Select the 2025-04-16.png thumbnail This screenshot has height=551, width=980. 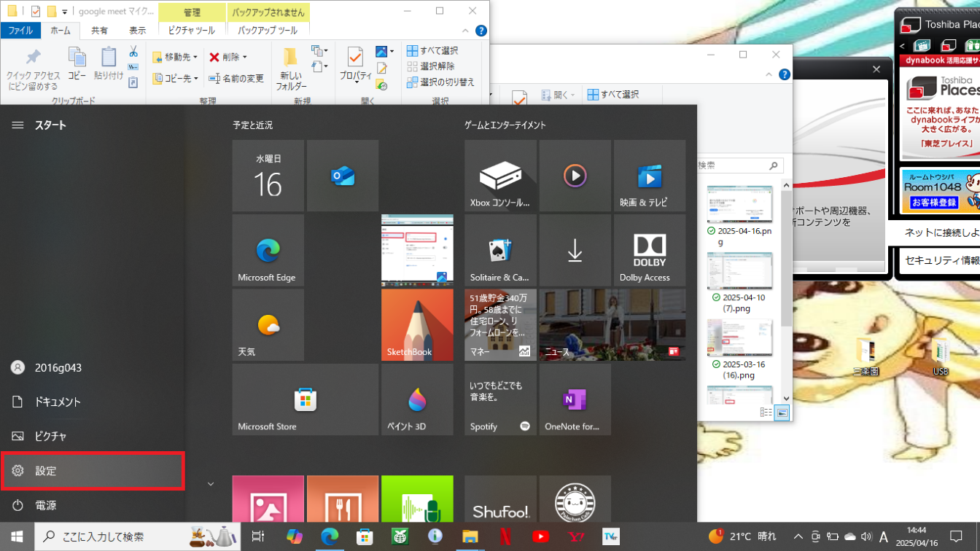point(739,204)
